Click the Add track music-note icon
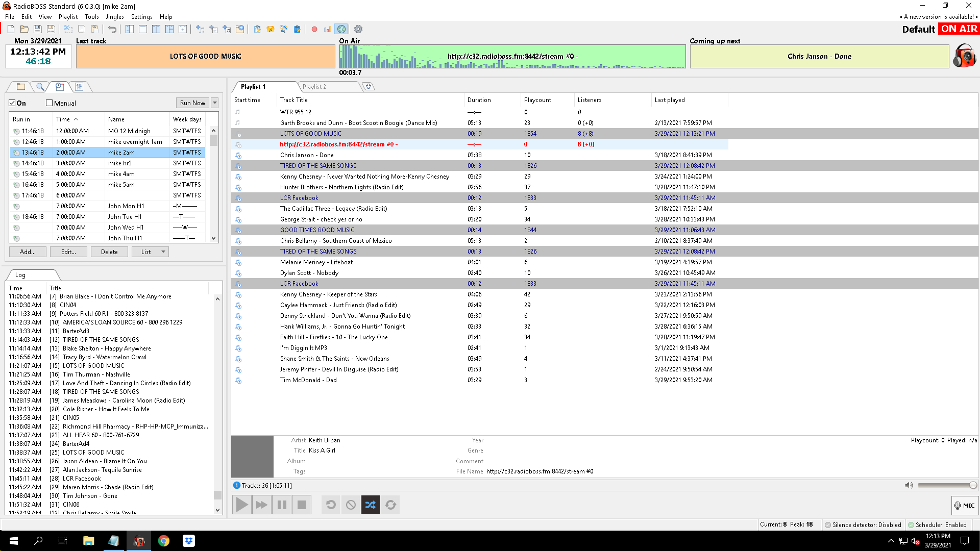 (200, 29)
